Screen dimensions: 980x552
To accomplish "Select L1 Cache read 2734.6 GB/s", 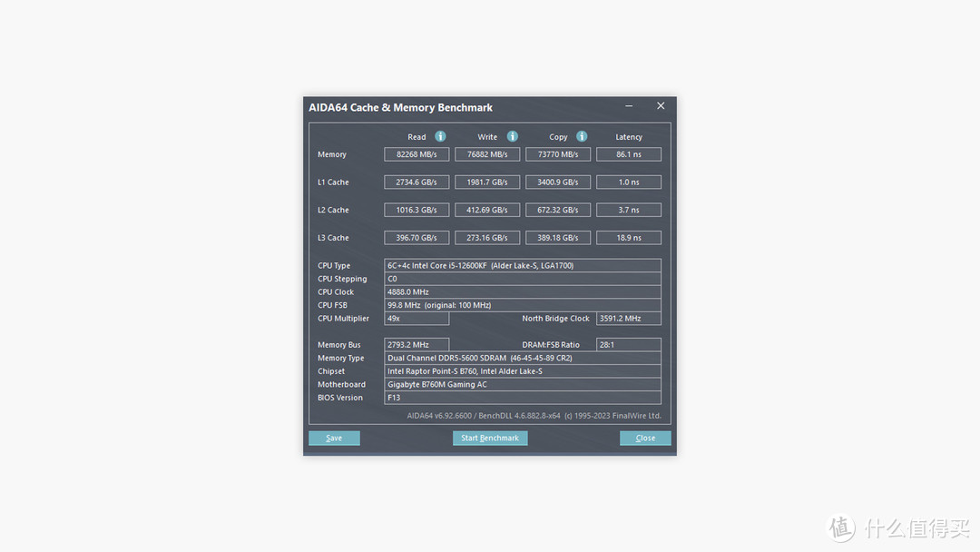I will [x=416, y=182].
